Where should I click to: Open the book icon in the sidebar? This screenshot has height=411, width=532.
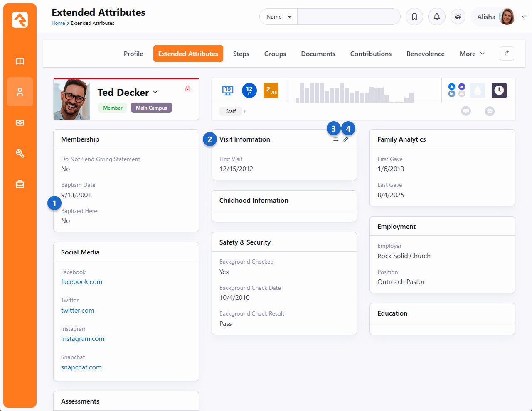pyautogui.click(x=20, y=61)
